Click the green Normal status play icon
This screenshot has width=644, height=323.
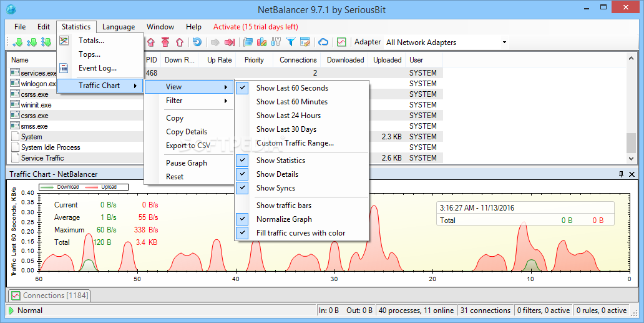click(x=11, y=311)
